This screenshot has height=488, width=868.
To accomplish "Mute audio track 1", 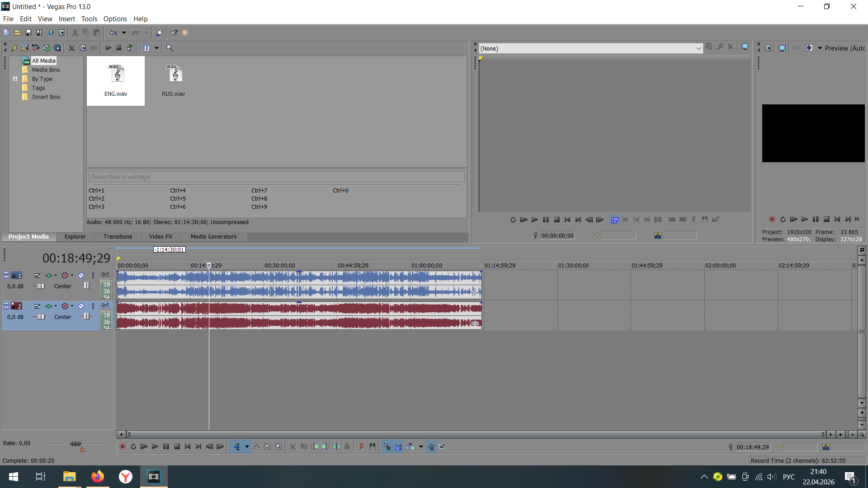I will [x=81, y=275].
